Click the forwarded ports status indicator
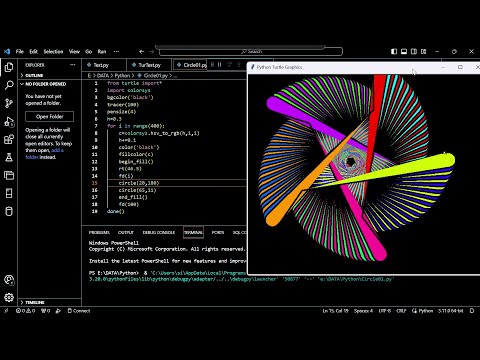The height and width of the screenshot is (360, 480). click(45, 311)
